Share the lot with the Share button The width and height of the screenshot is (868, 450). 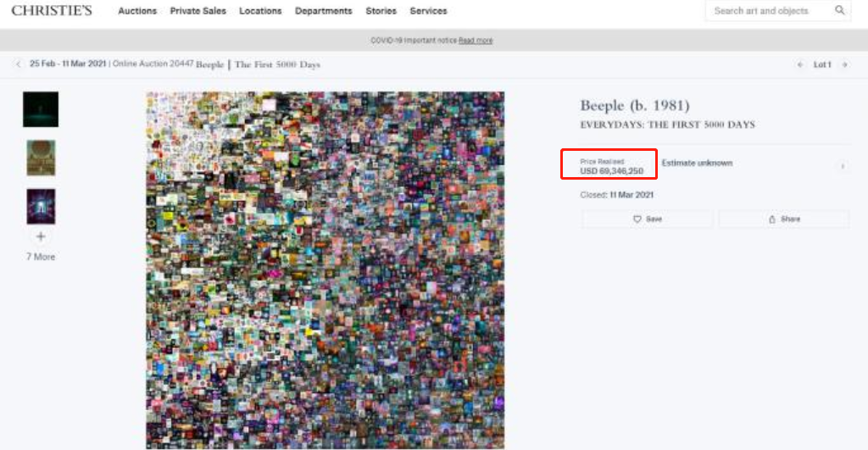[783, 219]
